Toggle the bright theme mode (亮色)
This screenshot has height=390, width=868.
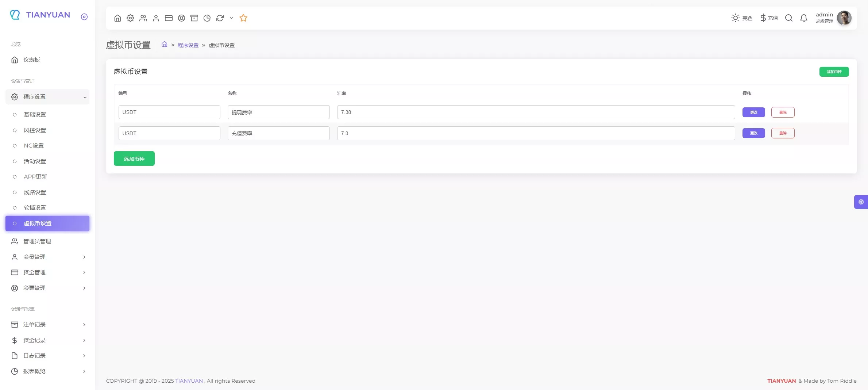(742, 18)
